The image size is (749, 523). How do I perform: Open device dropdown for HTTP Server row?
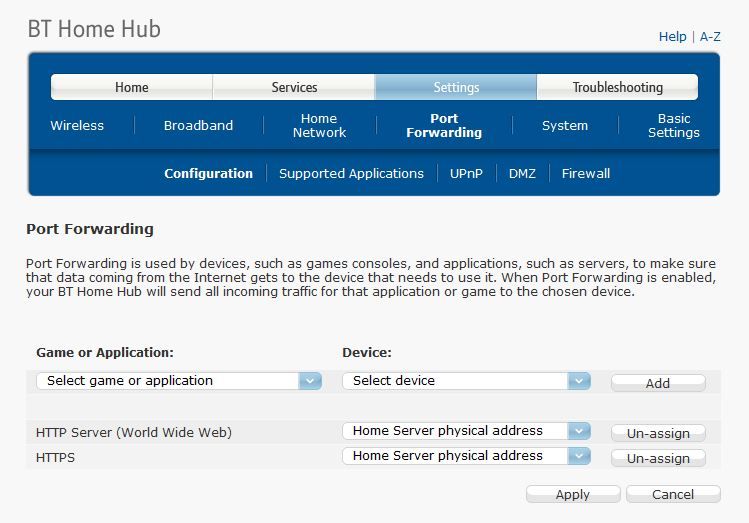pyautogui.click(x=467, y=431)
